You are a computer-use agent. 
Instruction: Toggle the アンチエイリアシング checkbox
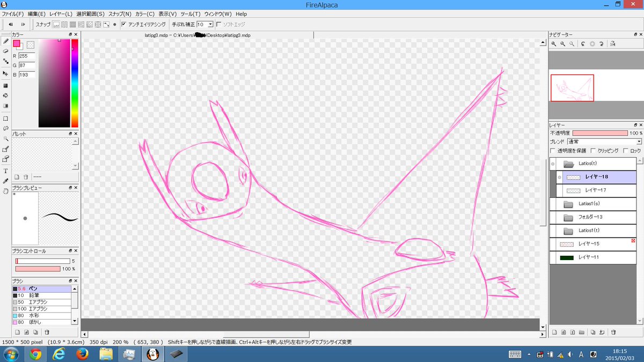click(124, 24)
